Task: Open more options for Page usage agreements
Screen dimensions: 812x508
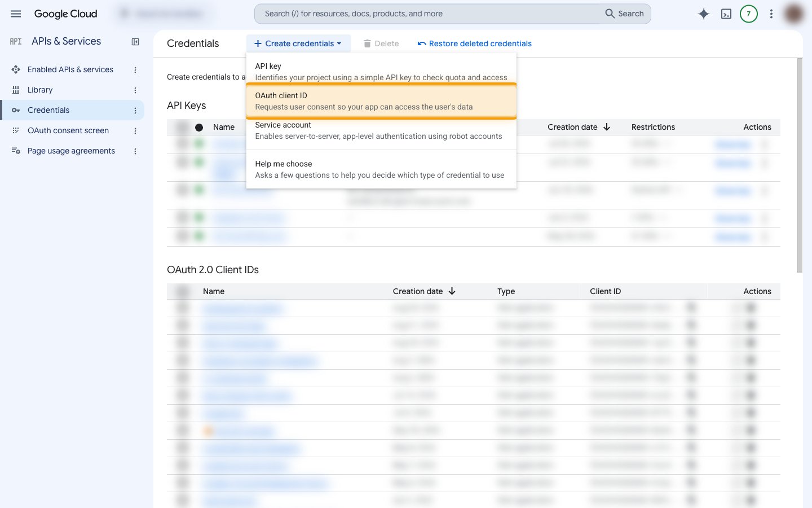Action: [x=135, y=151]
